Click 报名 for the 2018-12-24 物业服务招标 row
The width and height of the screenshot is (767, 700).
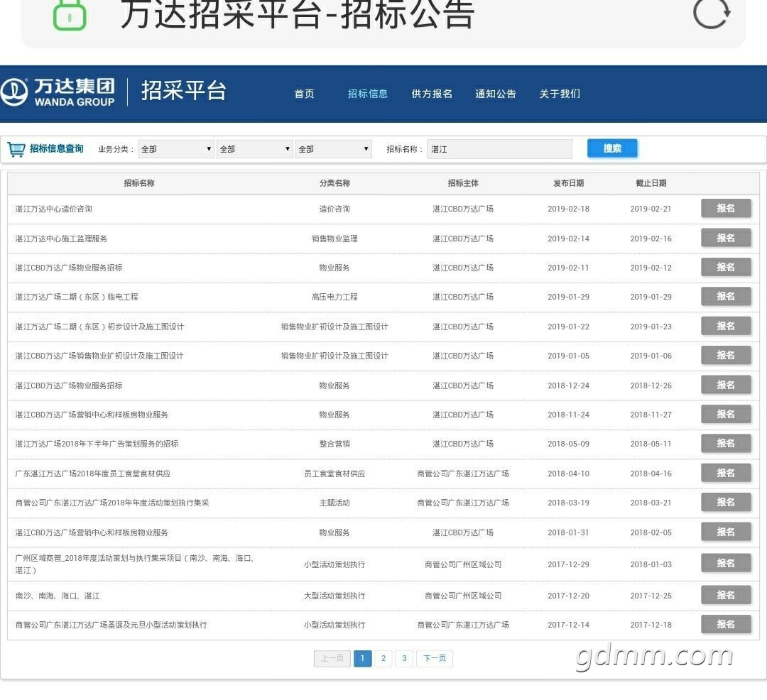coord(726,385)
